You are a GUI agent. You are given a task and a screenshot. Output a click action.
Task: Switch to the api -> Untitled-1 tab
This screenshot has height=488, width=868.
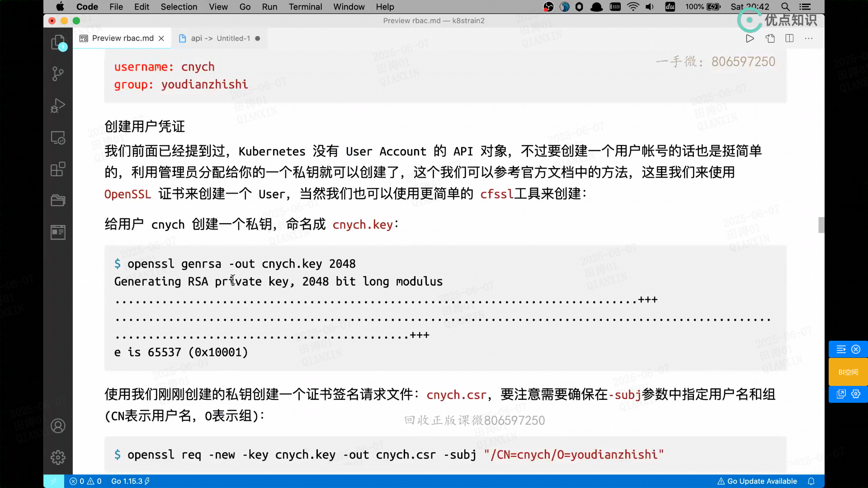[220, 38]
